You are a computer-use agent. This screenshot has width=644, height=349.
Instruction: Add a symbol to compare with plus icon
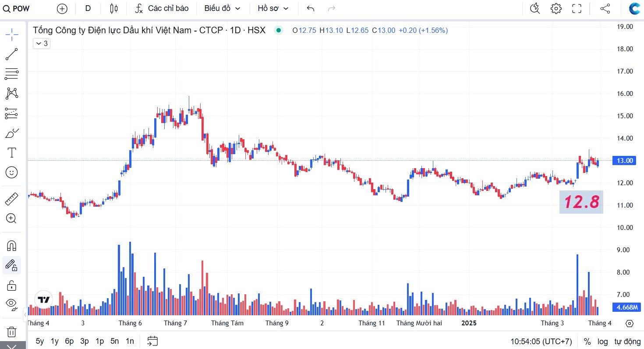tap(62, 8)
